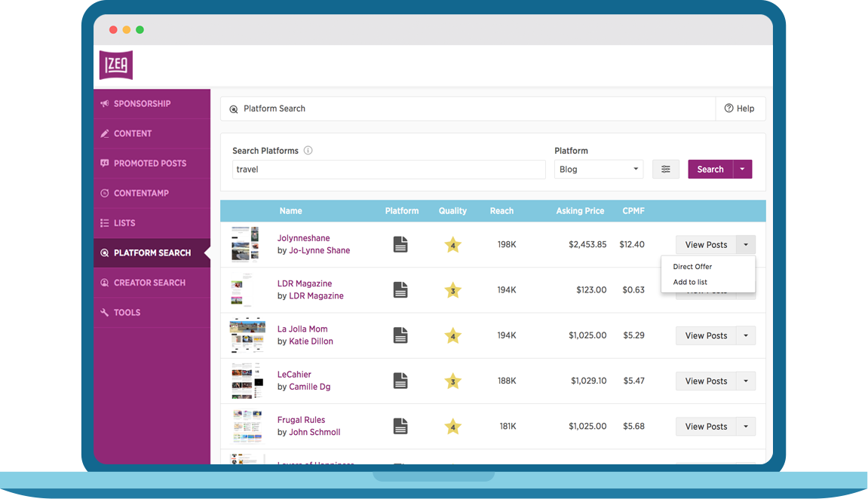Click the Lists sidebar icon
This screenshot has width=868, height=499.
tap(105, 223)
